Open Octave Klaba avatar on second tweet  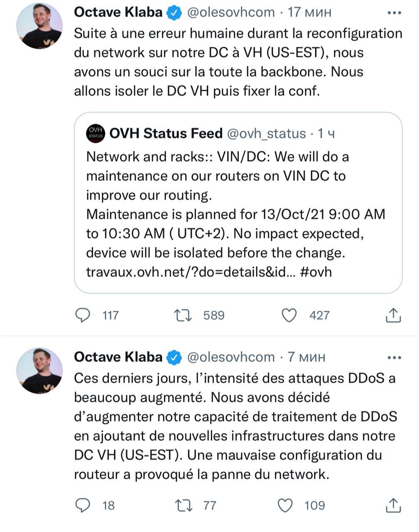click(40, 370)
